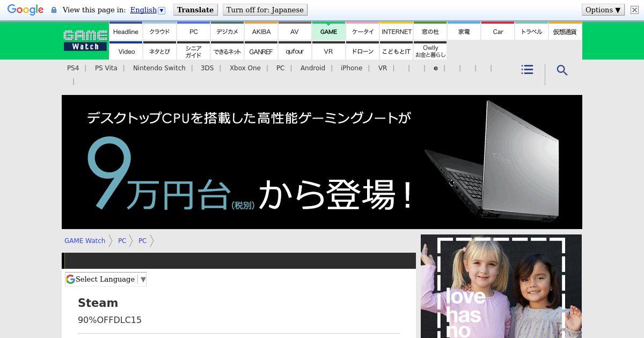Screen dimensions: 644x338
Task: Open the ケータイ tab
Action: [x=362, y=32]
